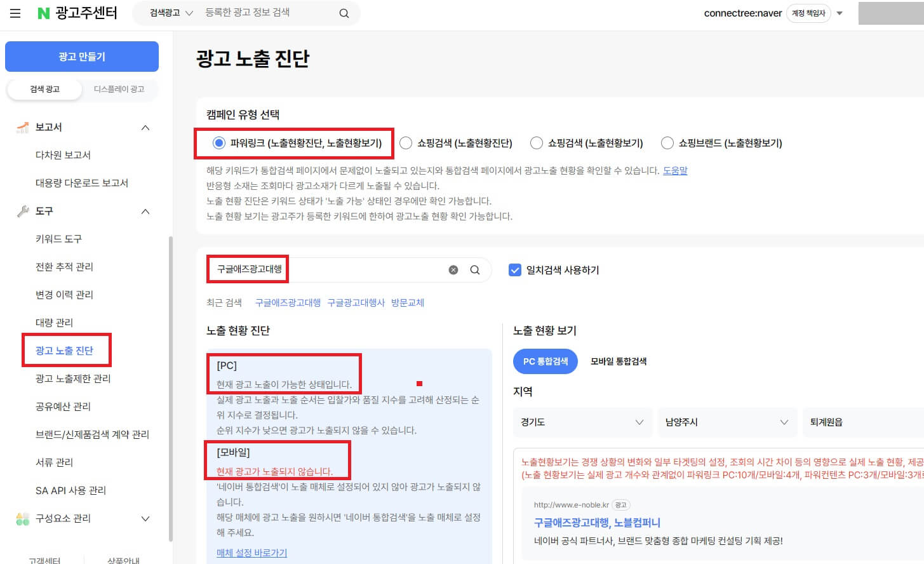924x564 pixels.
Task: Open 전환 추적 관리 menu item
Action: [64, 267]
